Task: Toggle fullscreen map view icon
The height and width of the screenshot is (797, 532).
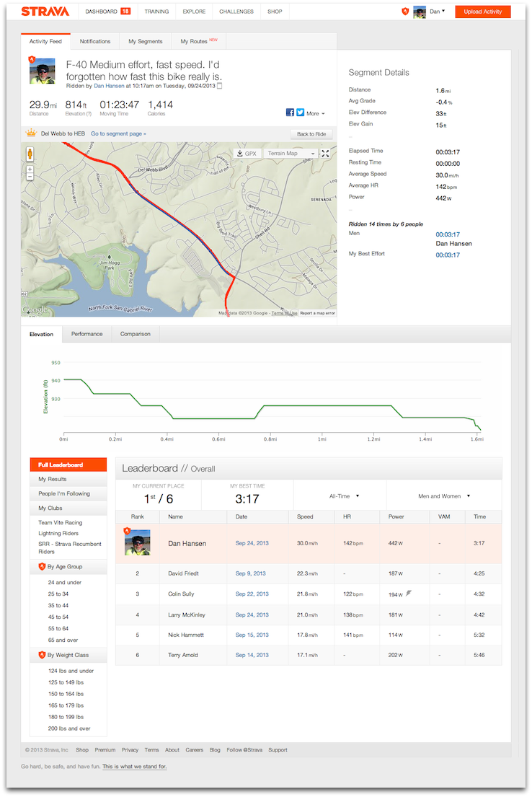Action: [x=325, y=153]
